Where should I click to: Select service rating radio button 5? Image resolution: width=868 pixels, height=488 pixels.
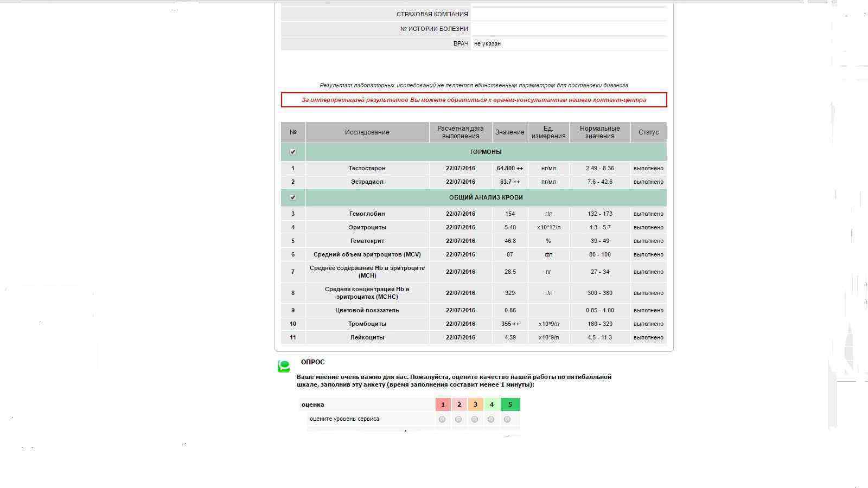(x=507, y=419)
